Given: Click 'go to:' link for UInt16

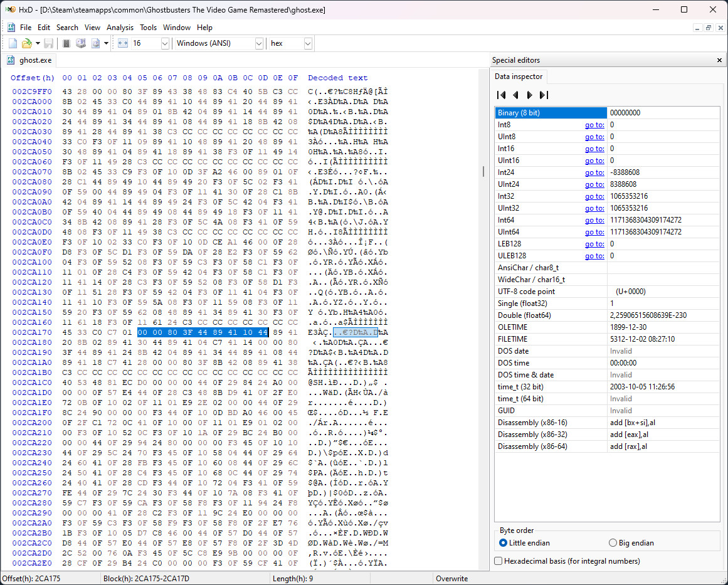Looking at the screenshot, I should [x=594, y=161].
